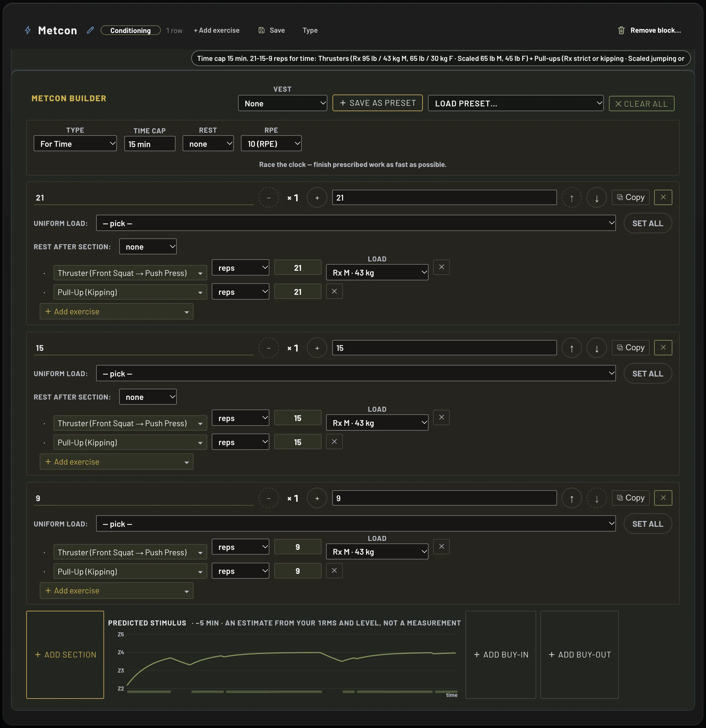Click the lightning bolt icon beside Metcon title
The image size is (706, 728).
tap(28, 30)
